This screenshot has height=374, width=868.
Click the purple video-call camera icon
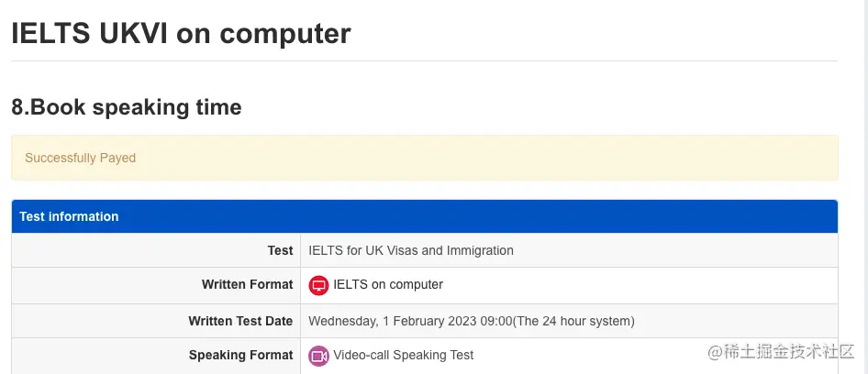[318, 356]
